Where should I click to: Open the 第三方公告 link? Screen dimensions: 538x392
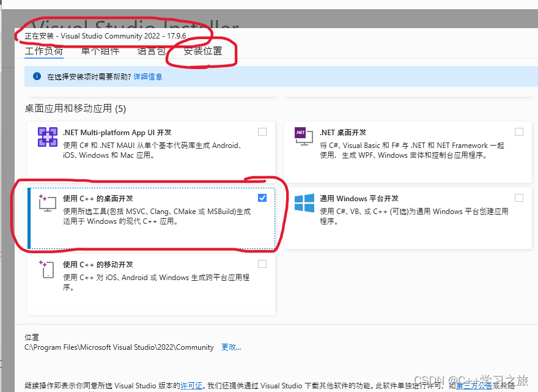474,386
